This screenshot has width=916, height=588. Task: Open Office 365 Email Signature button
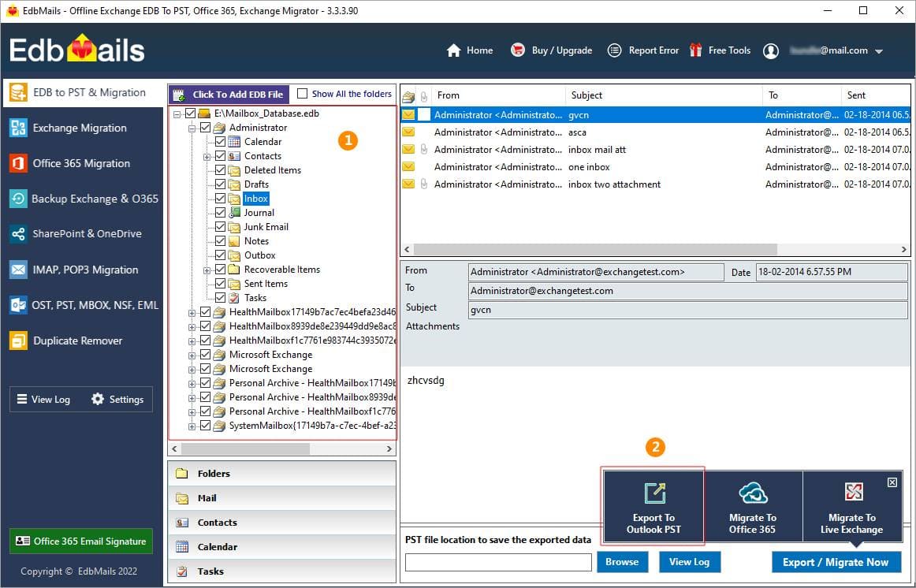point(81,541)
